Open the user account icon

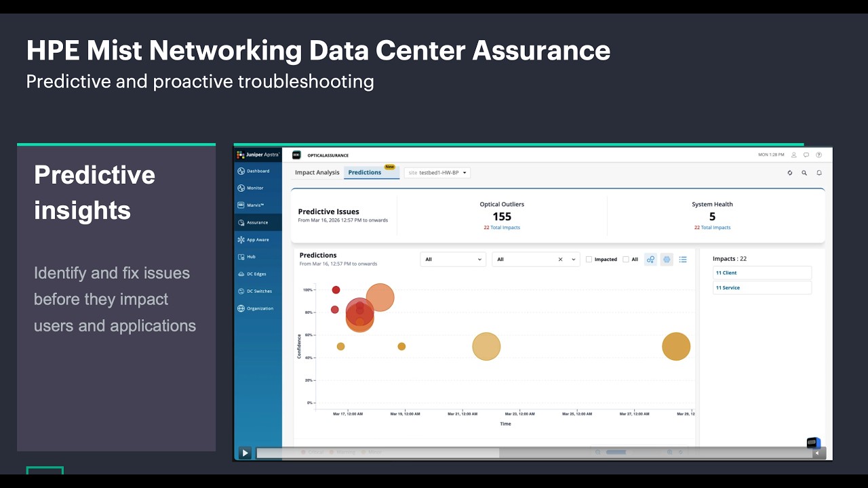794,155
